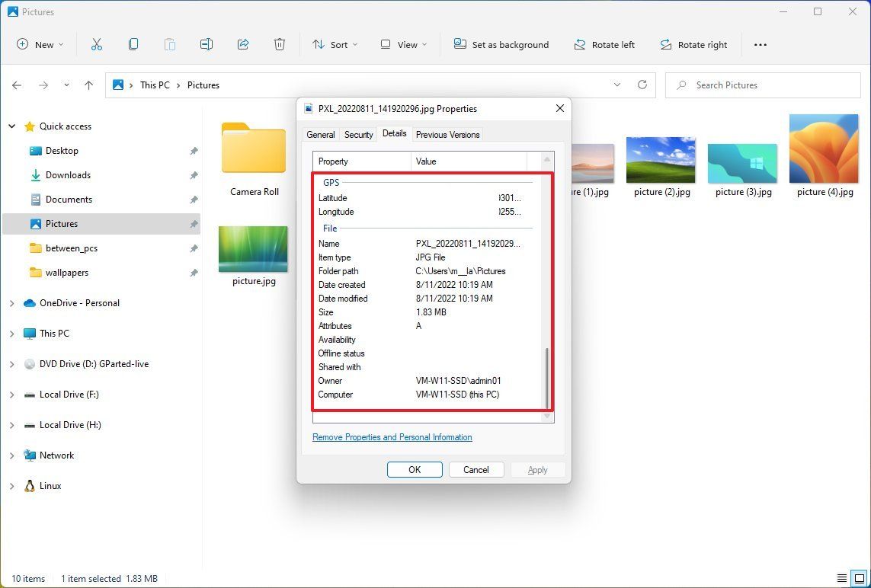The image size is (871, 588).
Task: Click the Cut icon in the toolbar
Action: pyautogui.click(x=97, y=44)
